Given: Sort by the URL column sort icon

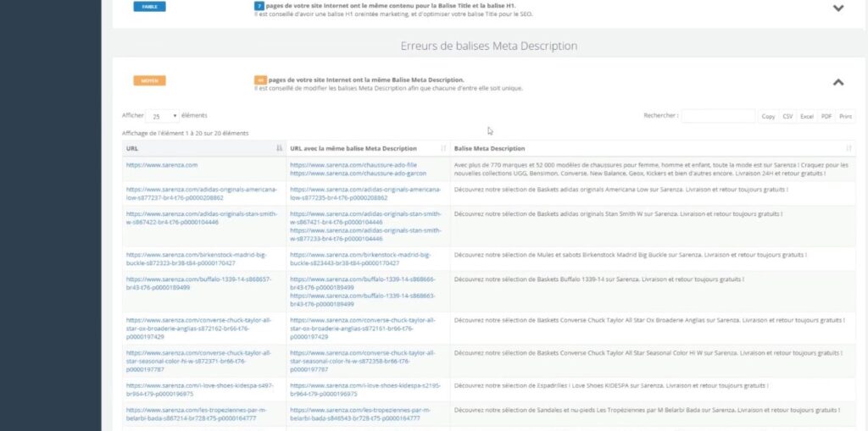Looking at the screenshot, I should [x=279, y=148].
